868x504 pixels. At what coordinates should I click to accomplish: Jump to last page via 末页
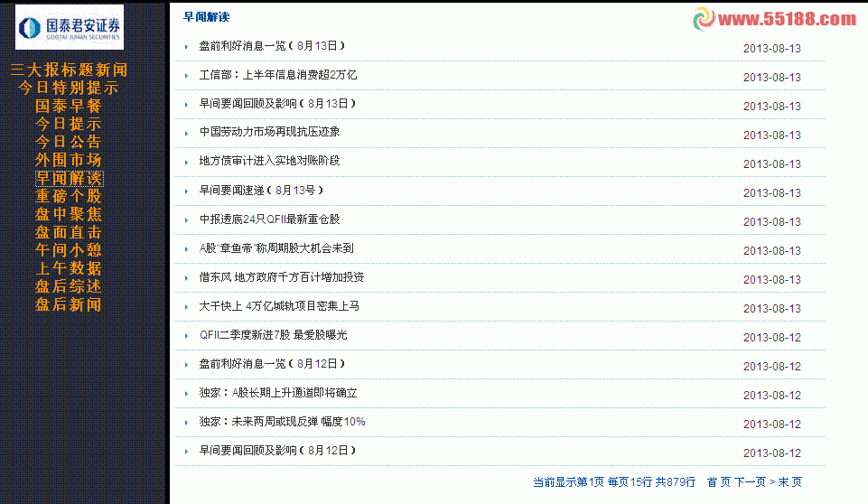[x=790, y=481]
